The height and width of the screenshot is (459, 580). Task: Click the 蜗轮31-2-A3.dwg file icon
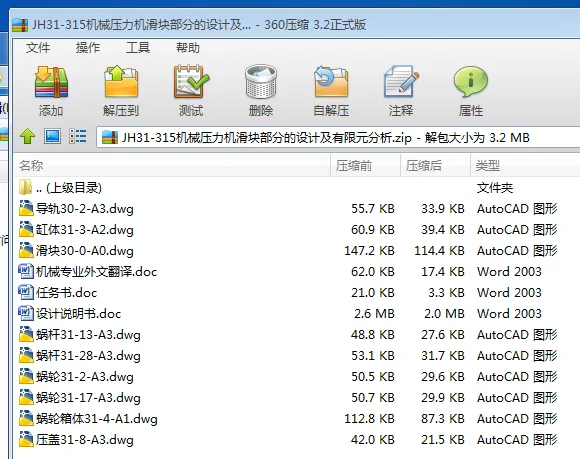click(x=26, y=377)
